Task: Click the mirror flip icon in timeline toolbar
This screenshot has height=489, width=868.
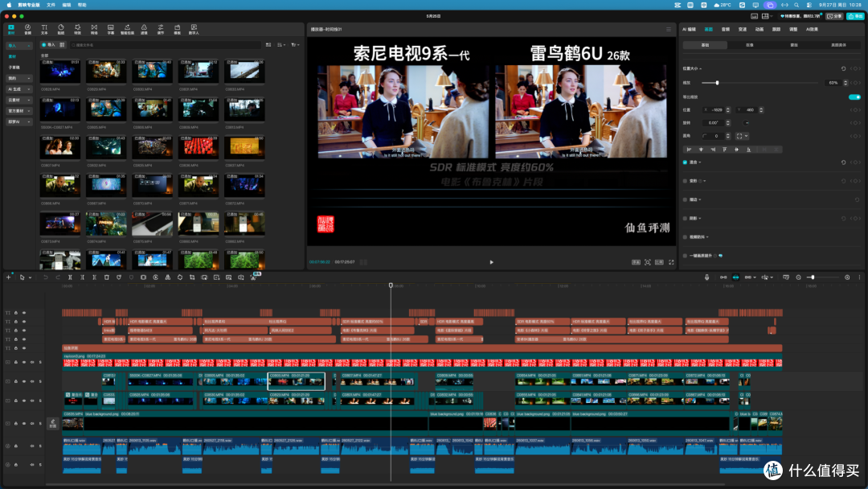Action: click(x=168, y=277)
